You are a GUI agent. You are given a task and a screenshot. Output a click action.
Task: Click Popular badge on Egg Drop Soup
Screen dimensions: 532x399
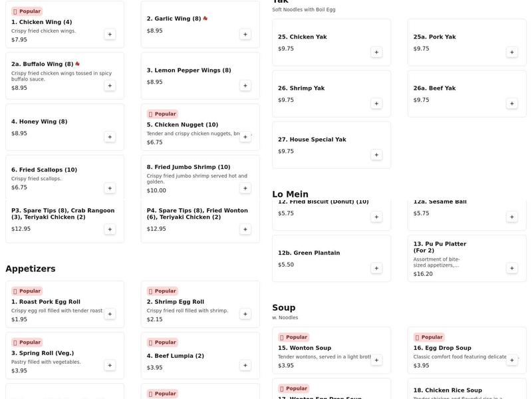429,337
